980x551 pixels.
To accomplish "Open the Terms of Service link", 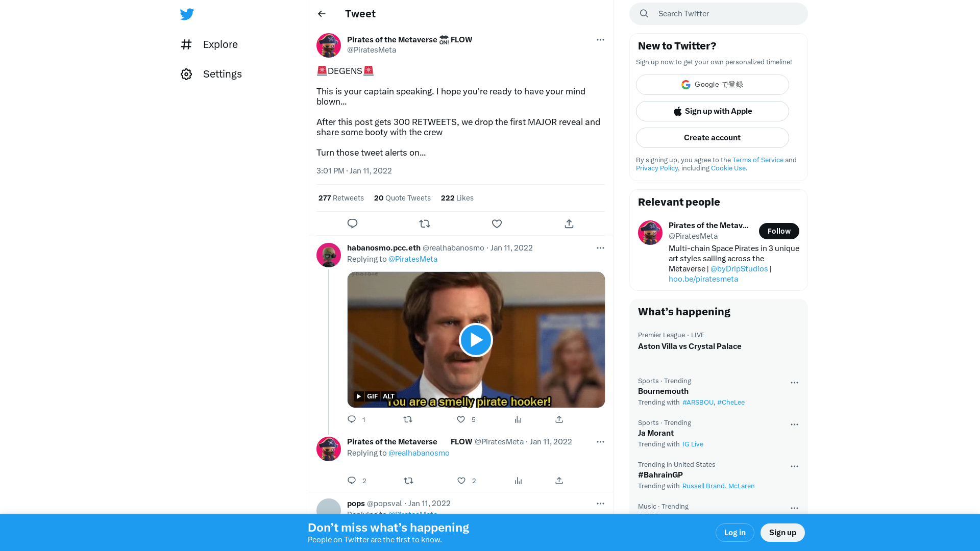I will pyautogui.click(x=758, y=160).
